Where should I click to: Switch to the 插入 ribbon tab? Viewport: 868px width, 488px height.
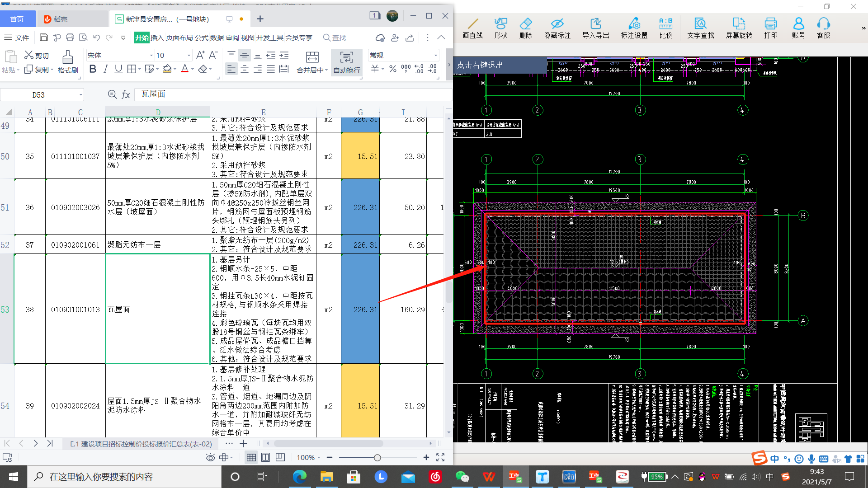click(x=157, y=38)
